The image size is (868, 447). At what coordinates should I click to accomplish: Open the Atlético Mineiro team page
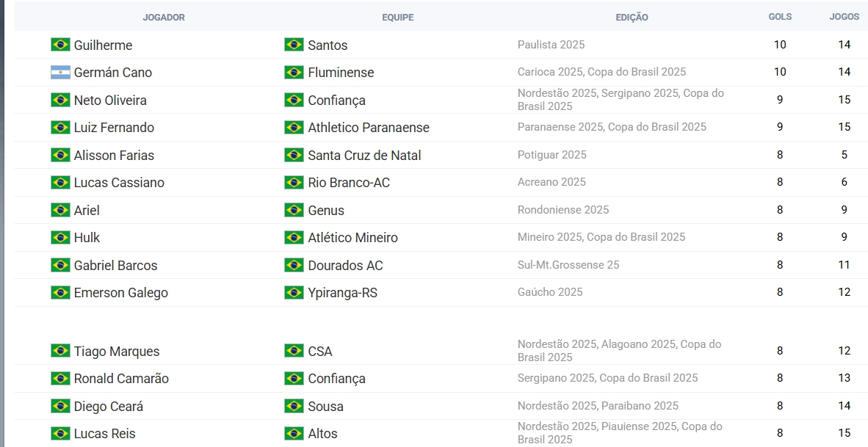(352, 237)
